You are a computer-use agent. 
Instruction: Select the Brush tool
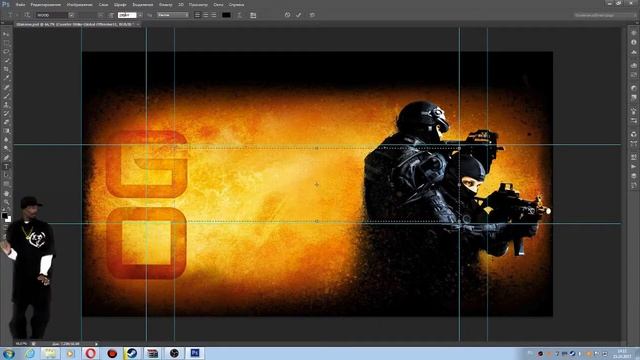[x=7, y=96]
